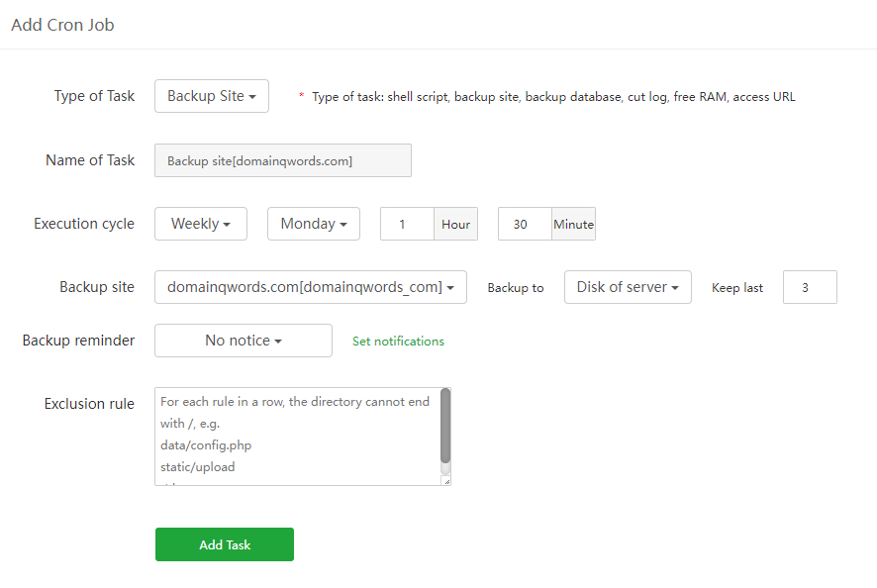The width and height of the screenshot is (877, 588).
Task: Click the minute input showing 30
Action: tap(524, 224)
